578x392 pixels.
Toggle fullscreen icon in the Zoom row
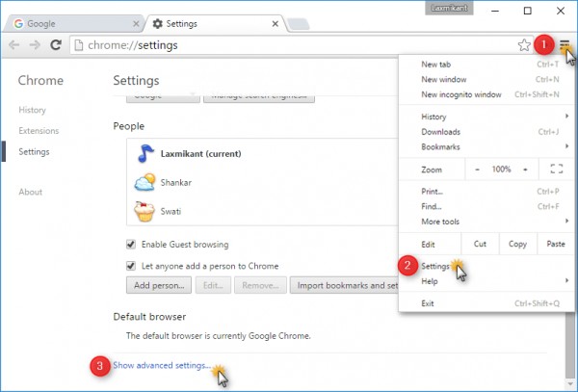557,170
